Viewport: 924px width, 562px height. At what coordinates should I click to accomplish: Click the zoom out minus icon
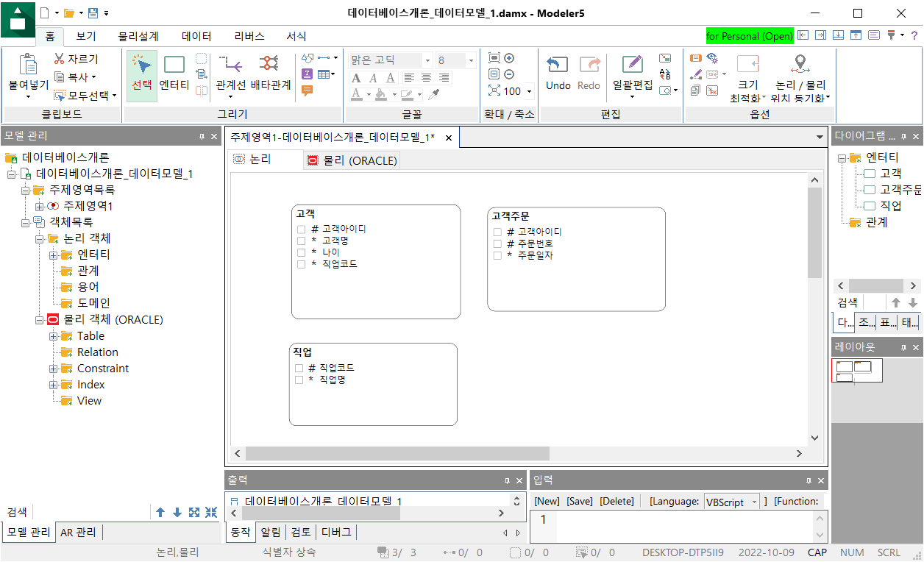tap(509, 74)
